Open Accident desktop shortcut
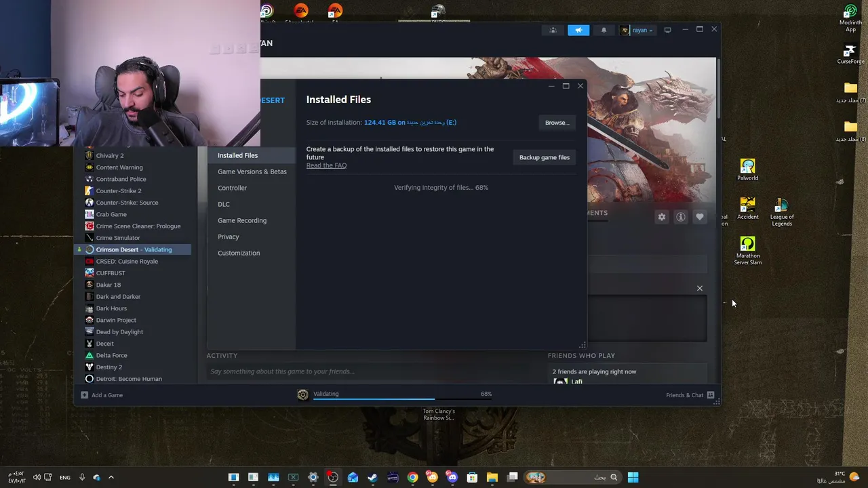 (747, 209)
